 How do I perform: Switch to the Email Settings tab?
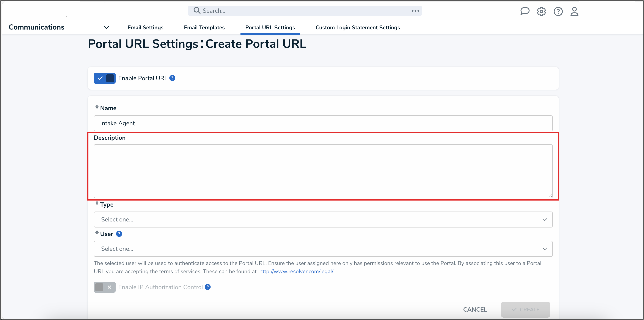point(145,28)
